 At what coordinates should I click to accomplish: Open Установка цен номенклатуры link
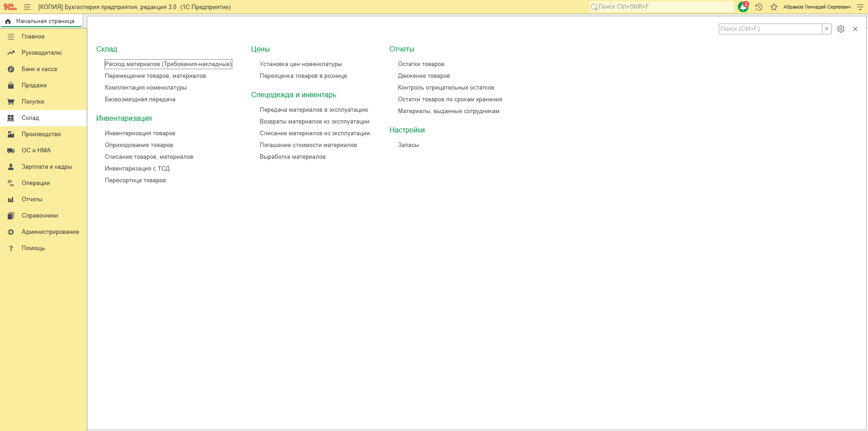click(x=301, y=64)
